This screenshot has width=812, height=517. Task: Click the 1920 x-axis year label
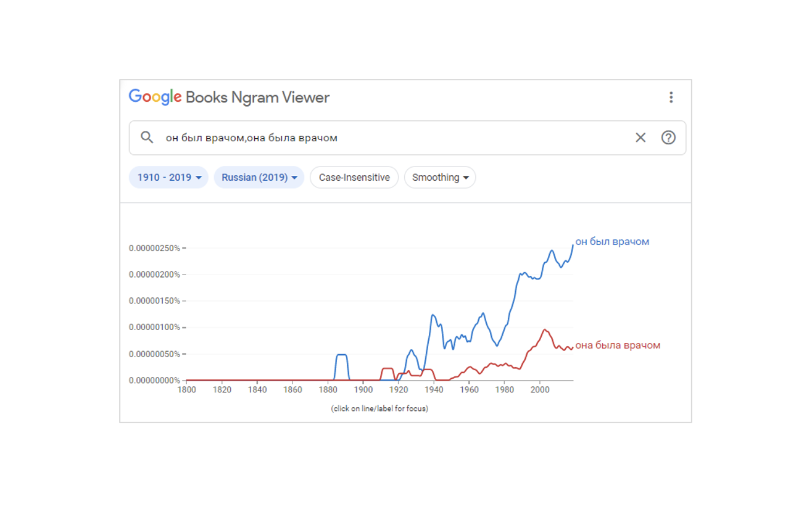[399, 390]
